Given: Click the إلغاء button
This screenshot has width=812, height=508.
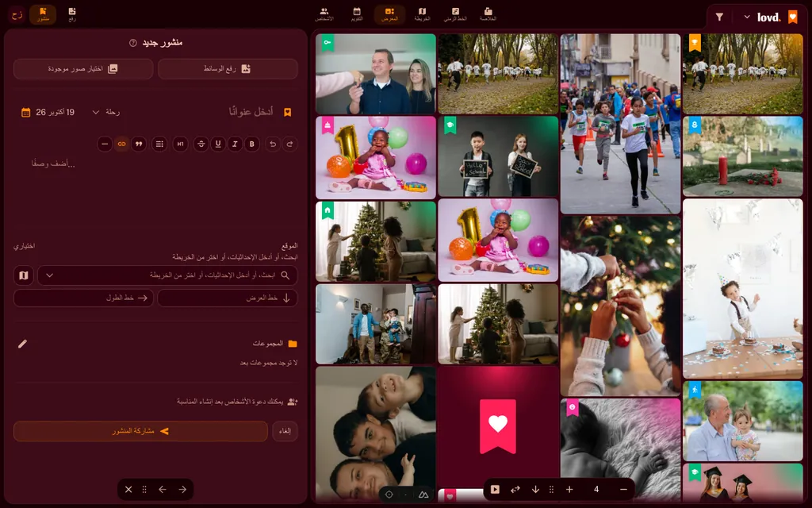Looking at the screenshot, I should tap(285, 431).
